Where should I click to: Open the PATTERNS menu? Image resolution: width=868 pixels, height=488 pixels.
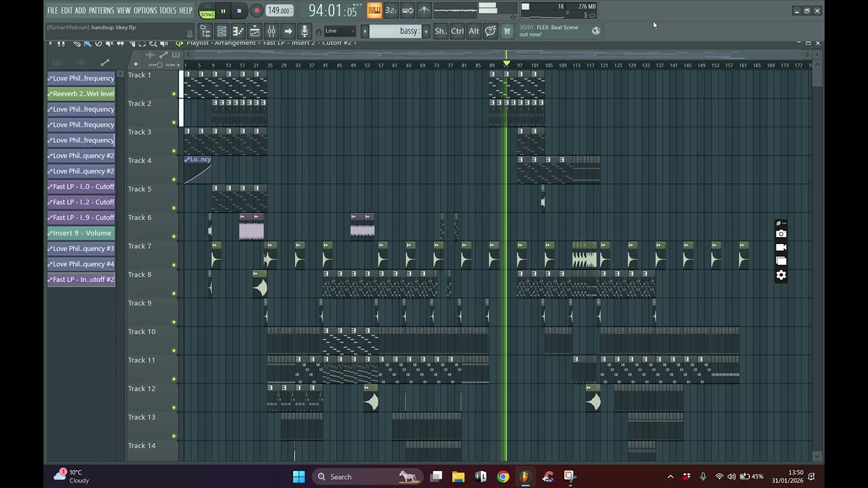[101, 11]
